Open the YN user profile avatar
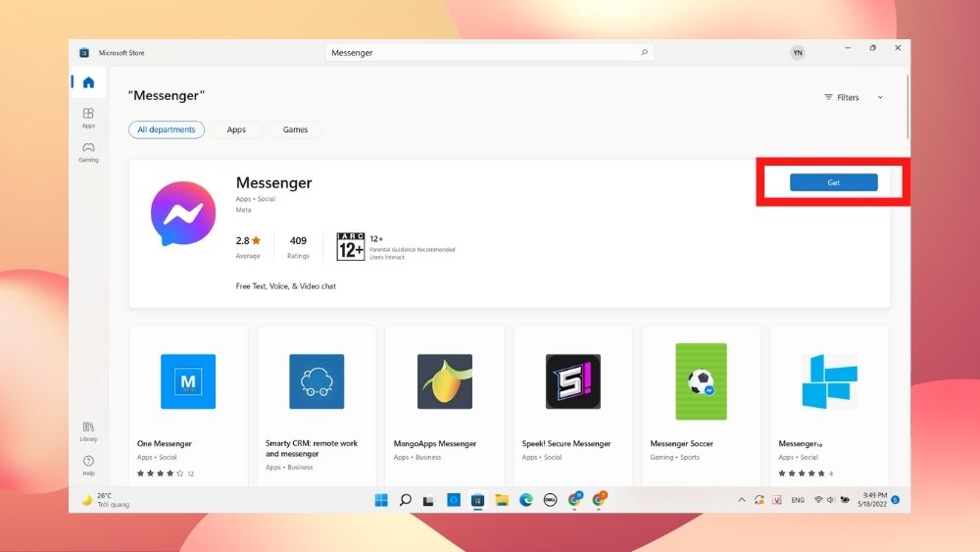The image size is (980, 552). point(798,53)
